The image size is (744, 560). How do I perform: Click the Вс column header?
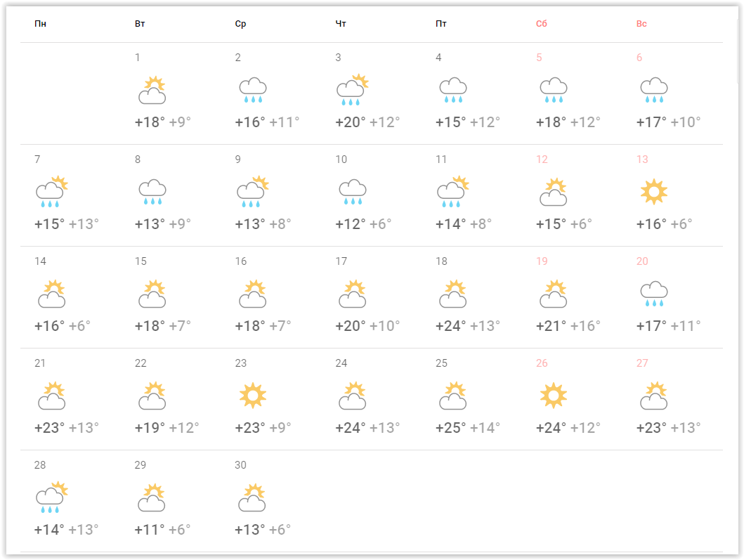[641, 24]
